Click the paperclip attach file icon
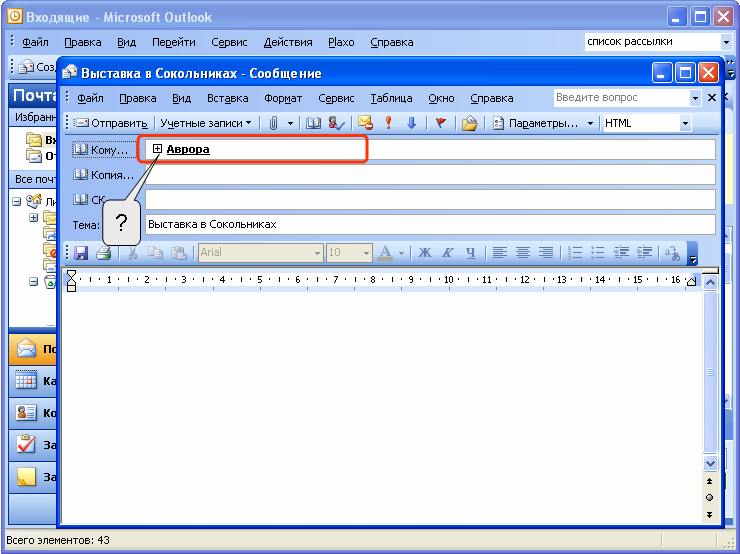 [273, 123]
